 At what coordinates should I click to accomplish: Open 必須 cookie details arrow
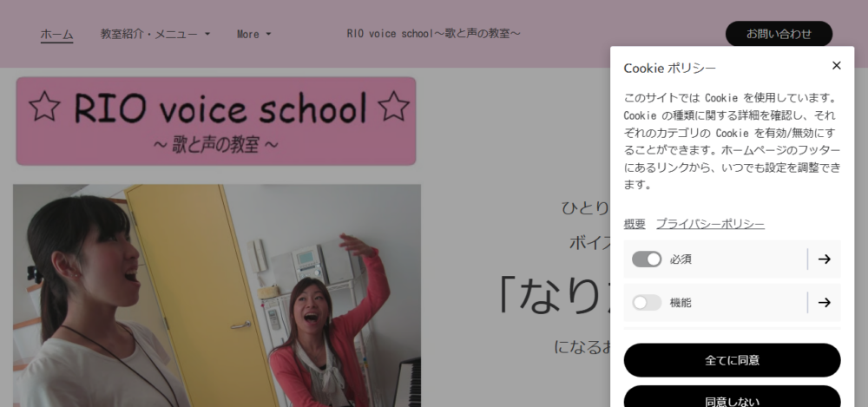point(825,259)
